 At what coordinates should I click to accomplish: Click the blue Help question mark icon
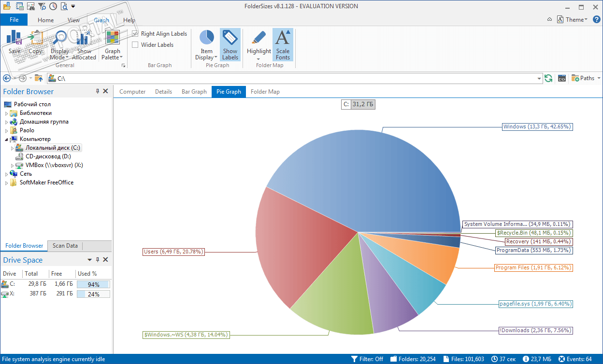[x=596, y=20]
